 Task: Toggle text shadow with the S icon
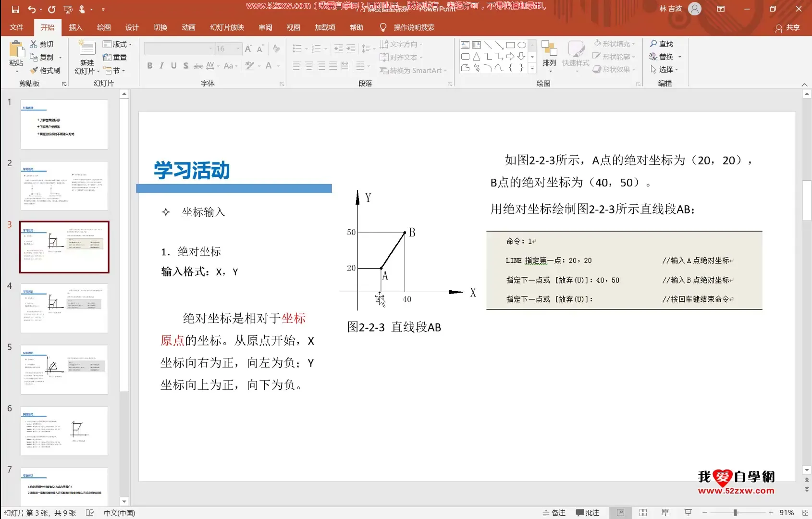(185, 66)
